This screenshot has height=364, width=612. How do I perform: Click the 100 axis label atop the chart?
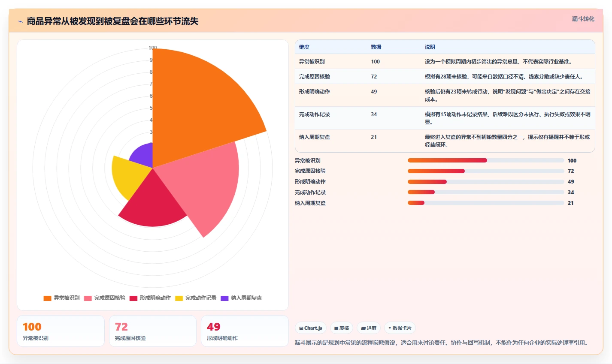(152, 48)
